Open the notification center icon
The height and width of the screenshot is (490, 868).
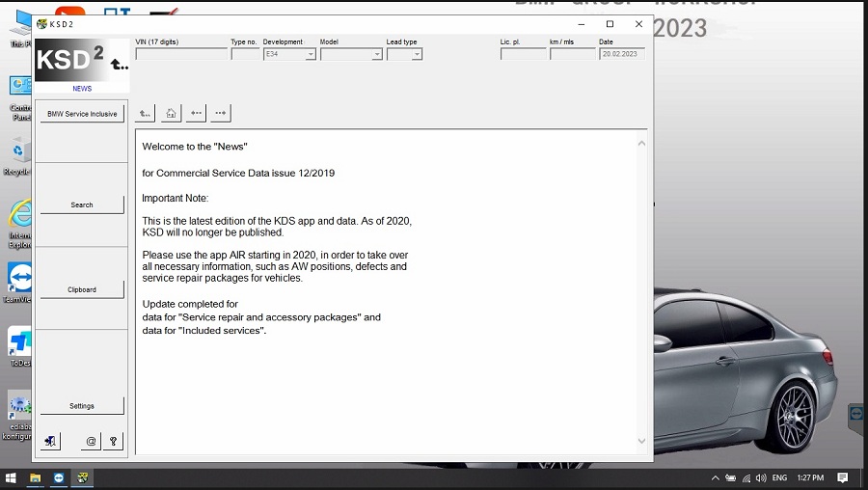click(843, 477)
